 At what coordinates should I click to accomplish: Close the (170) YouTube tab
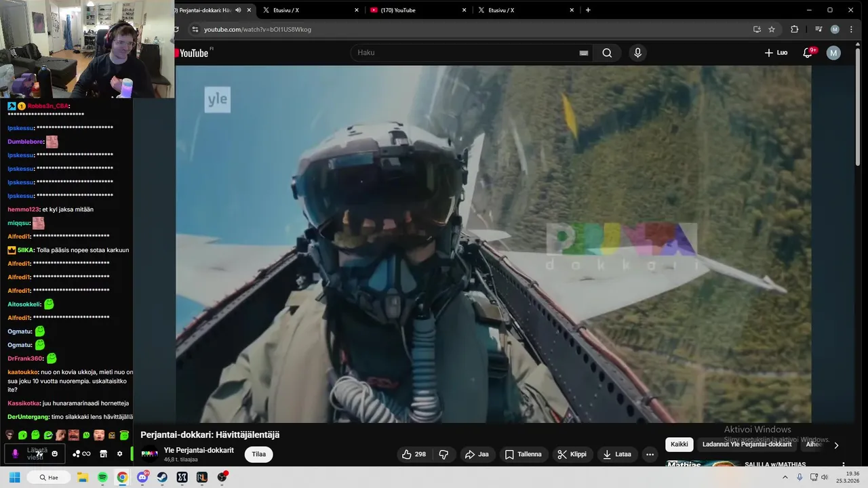click(x=464, y=10)
